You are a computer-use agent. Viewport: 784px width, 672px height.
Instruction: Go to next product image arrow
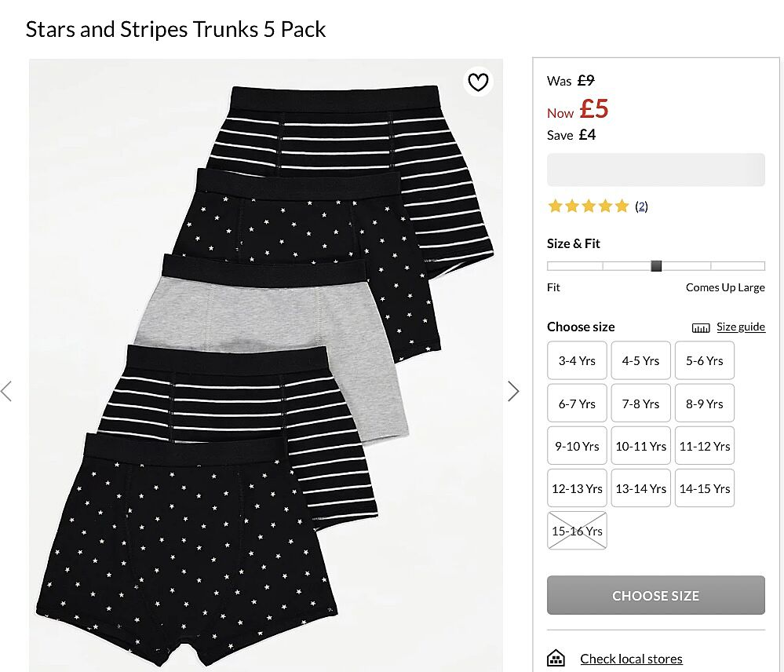pos(513,391)
